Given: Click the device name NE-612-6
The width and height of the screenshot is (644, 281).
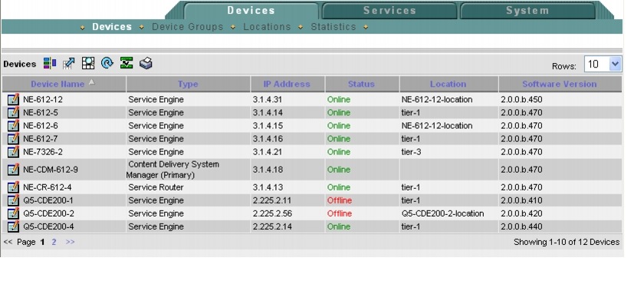Looking at the screenshot, I should tap(40, 126).
